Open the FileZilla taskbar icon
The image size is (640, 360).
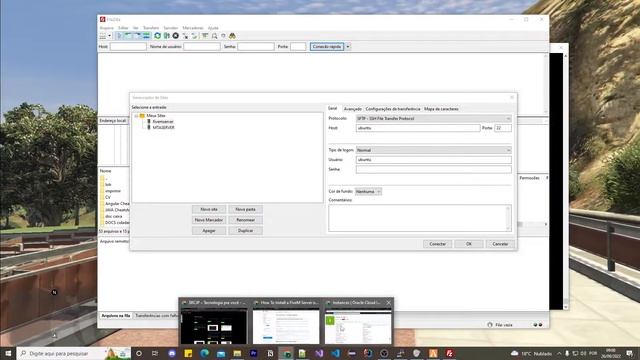tap(449, 353)
